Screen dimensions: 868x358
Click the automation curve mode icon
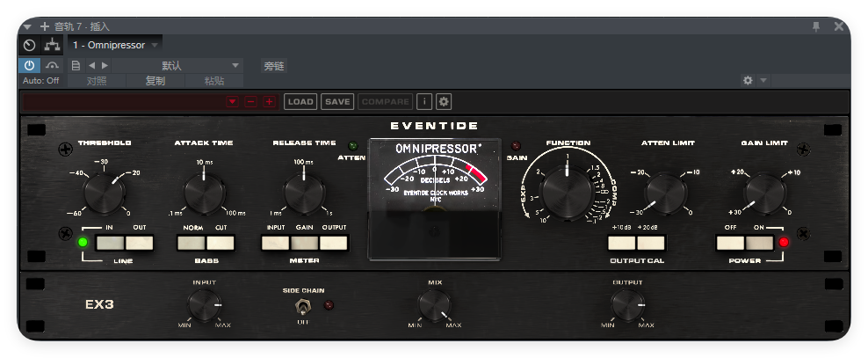[53, 65]
